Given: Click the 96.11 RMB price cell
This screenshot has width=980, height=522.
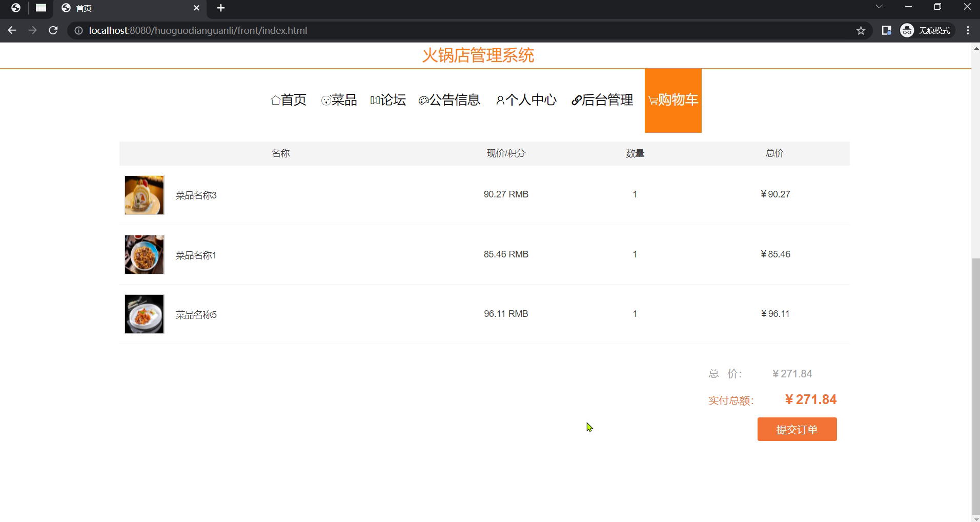Looking at the screenshot, I should tap(506, 314).
